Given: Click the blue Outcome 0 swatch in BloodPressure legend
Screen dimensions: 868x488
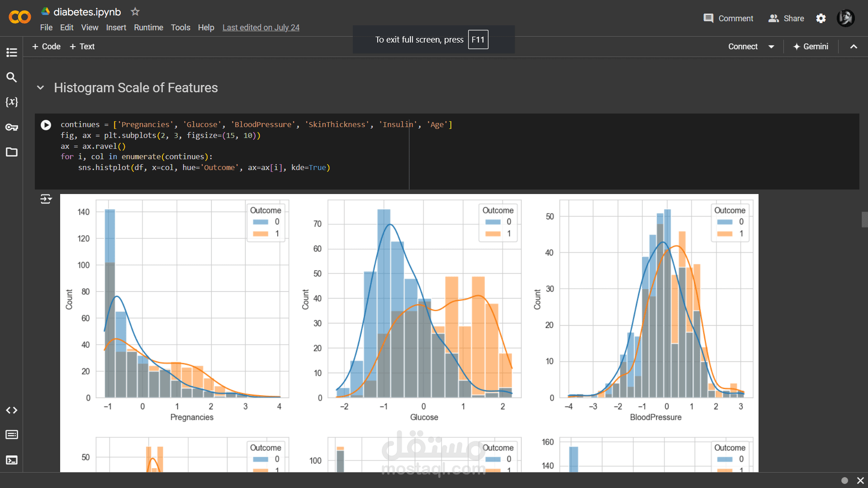Looking at the screenshot, I should pyautogui.click(x=725, y=222).
